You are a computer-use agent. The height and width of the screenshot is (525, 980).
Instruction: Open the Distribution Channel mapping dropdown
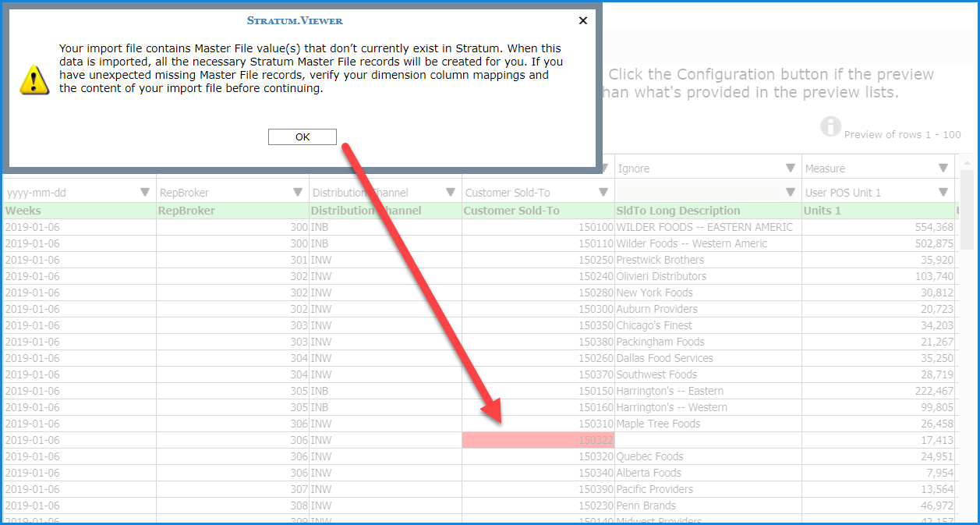[x=451, y=193]
